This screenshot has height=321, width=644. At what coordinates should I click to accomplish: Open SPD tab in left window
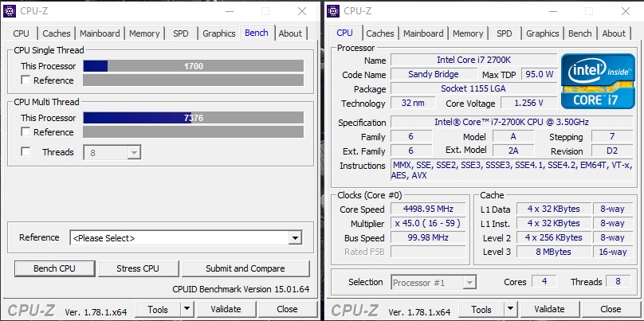click(181, 33)
